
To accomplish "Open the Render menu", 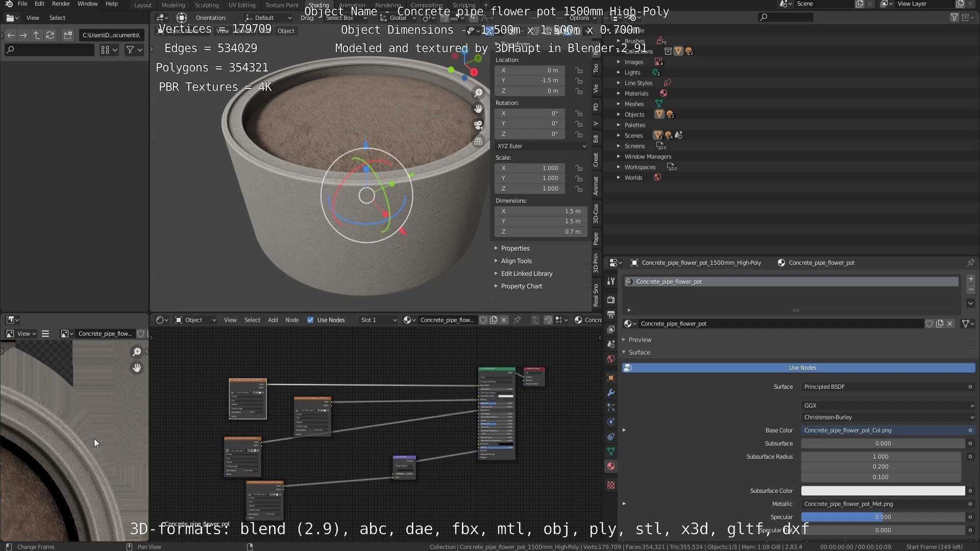I will click(x=61, y=4).
